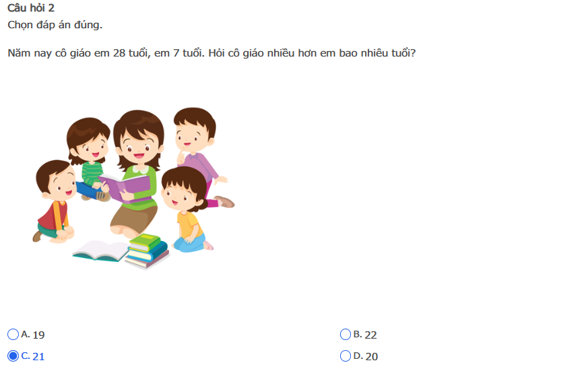Screen dimensions: 588x369
Task: Click the blue answer text "21"
Action: (38, 357)
